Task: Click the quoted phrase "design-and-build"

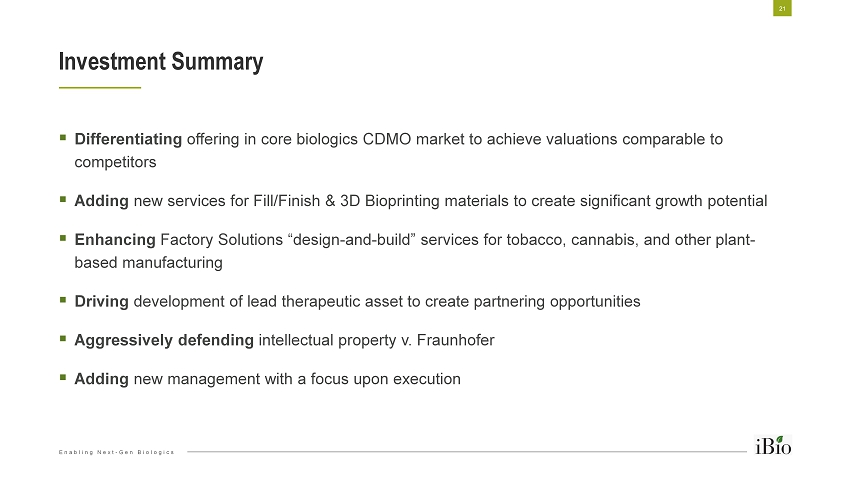Action: coord(365,240)
